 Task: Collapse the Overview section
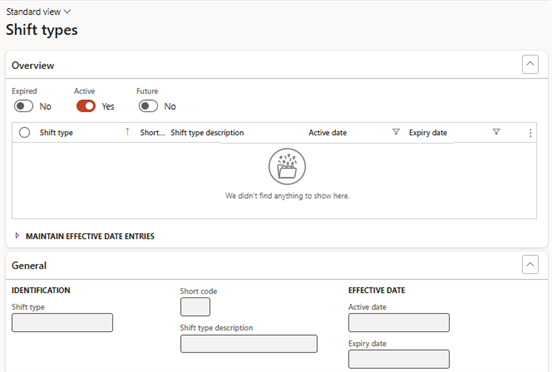pos(530,64)
